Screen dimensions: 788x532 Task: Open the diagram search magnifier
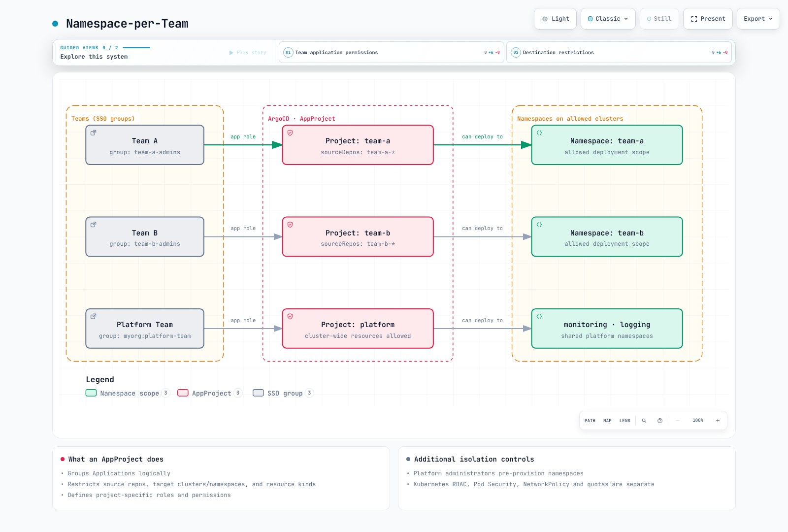(644, 421)
